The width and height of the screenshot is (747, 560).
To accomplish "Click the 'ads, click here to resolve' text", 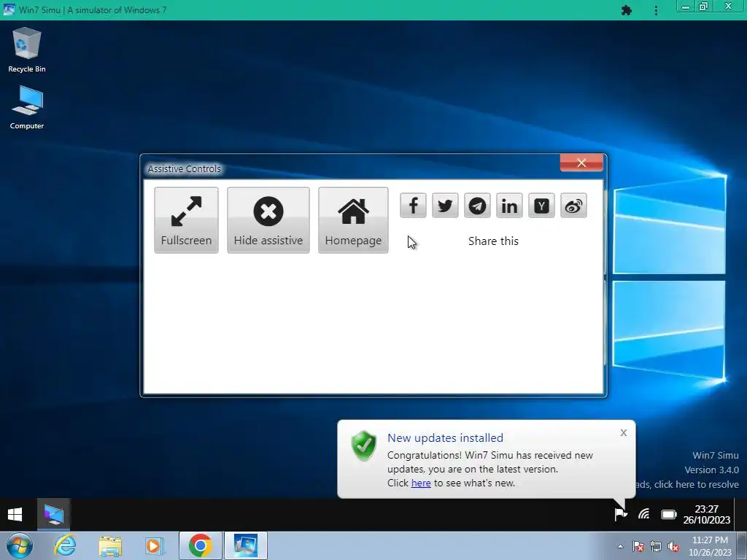I will [686, 484].
